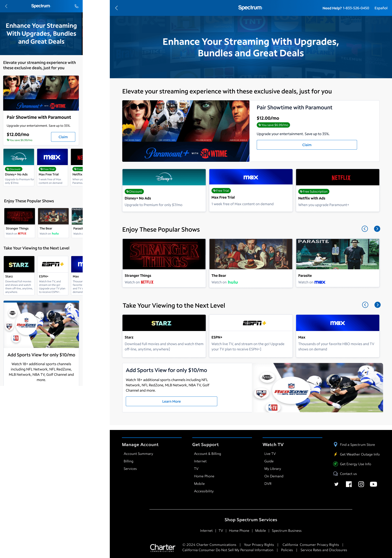392x558 pixels.
Task: Open The Bear card in mobile view
Action: click(53, 223)
